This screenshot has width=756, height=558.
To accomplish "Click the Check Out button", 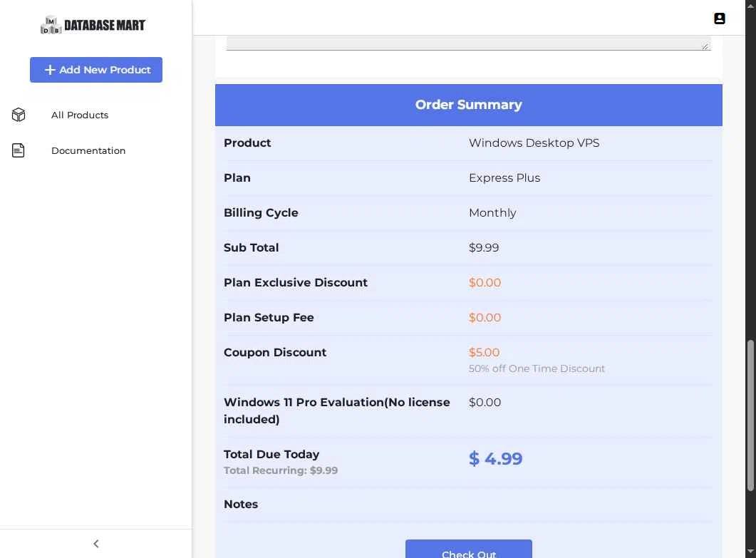I will click(x=468, y=549).
